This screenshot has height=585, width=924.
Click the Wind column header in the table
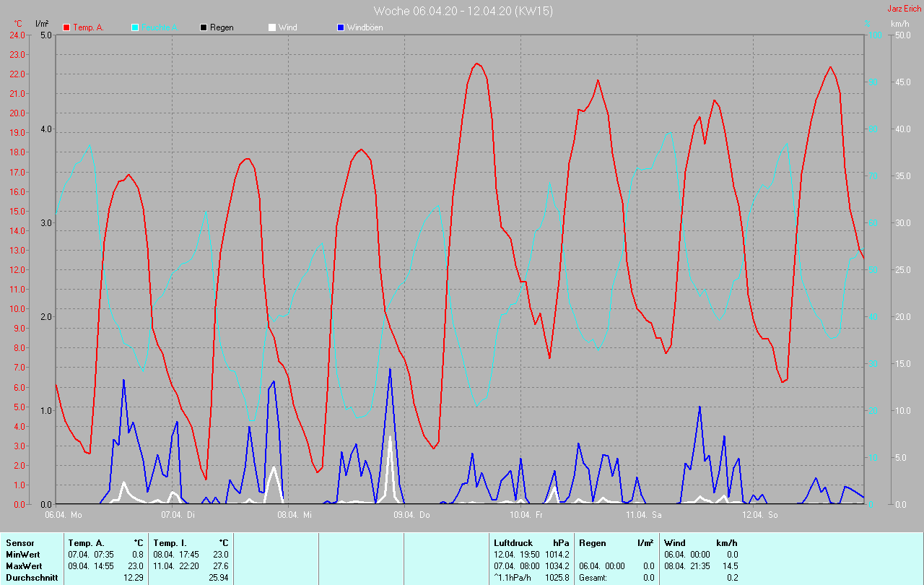pos(675,543)
